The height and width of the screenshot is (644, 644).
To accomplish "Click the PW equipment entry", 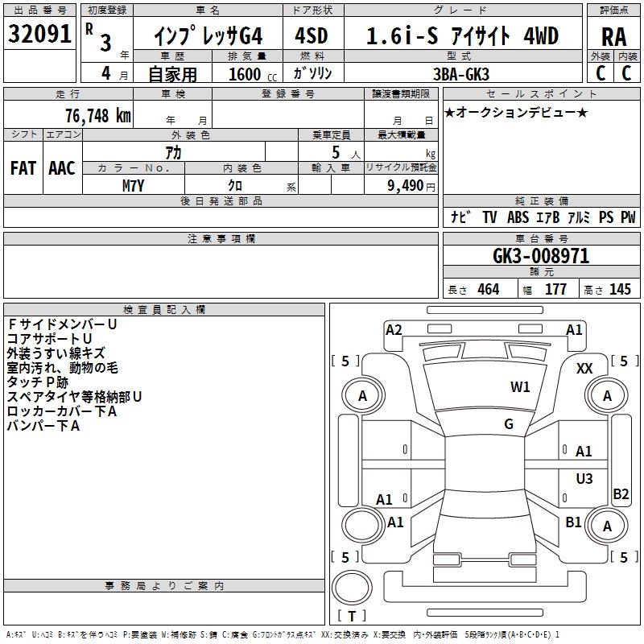I will tap(628, 217).
